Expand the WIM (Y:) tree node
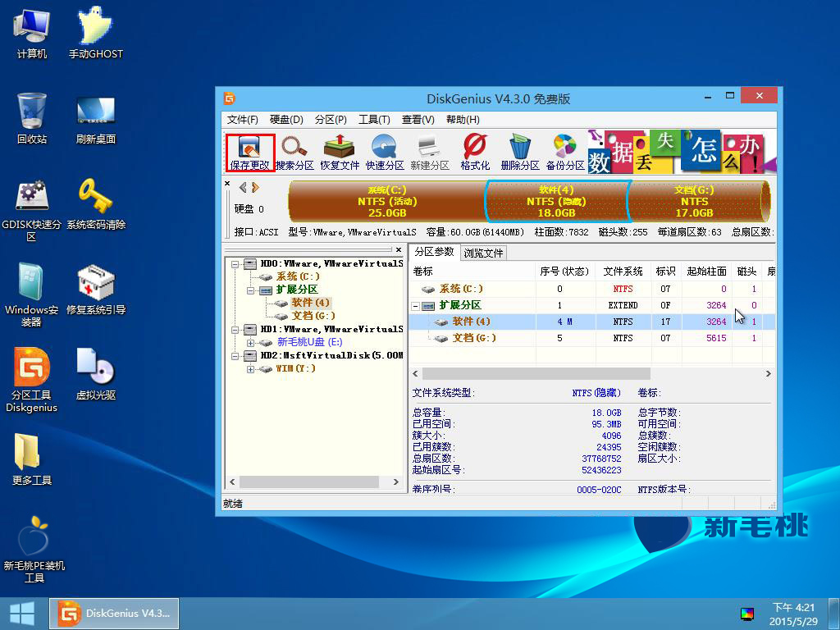Screen dimensions: 840x630 click(x=251, y=369)
